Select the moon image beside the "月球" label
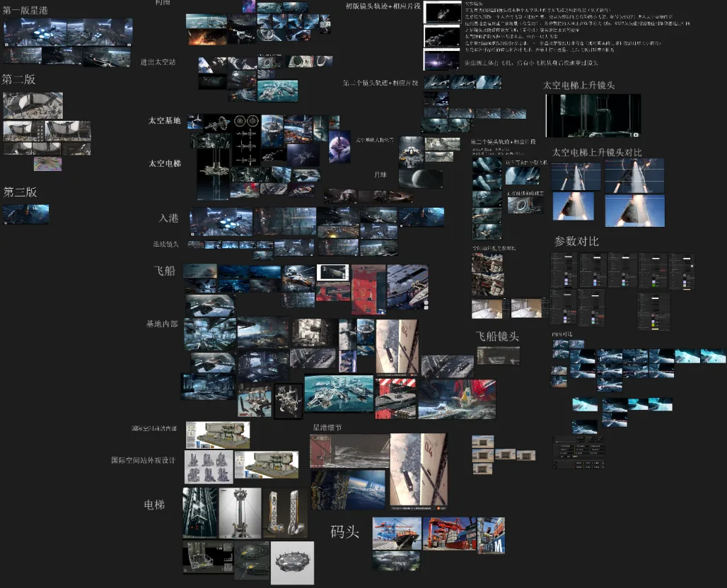 click(421, 178)
